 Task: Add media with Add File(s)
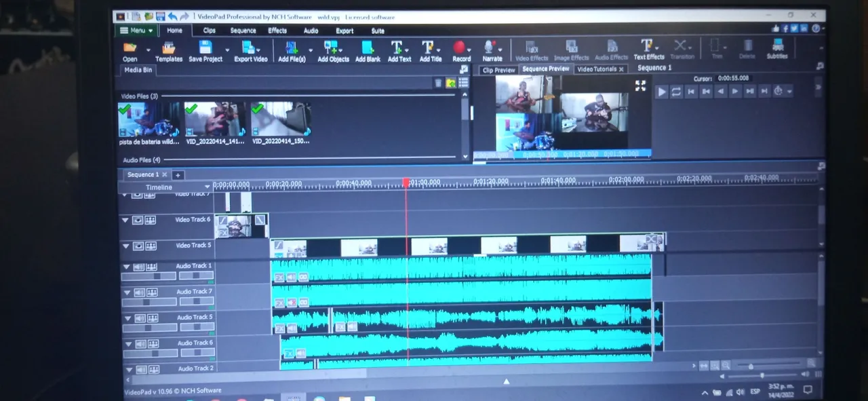[x=292, y=51]
